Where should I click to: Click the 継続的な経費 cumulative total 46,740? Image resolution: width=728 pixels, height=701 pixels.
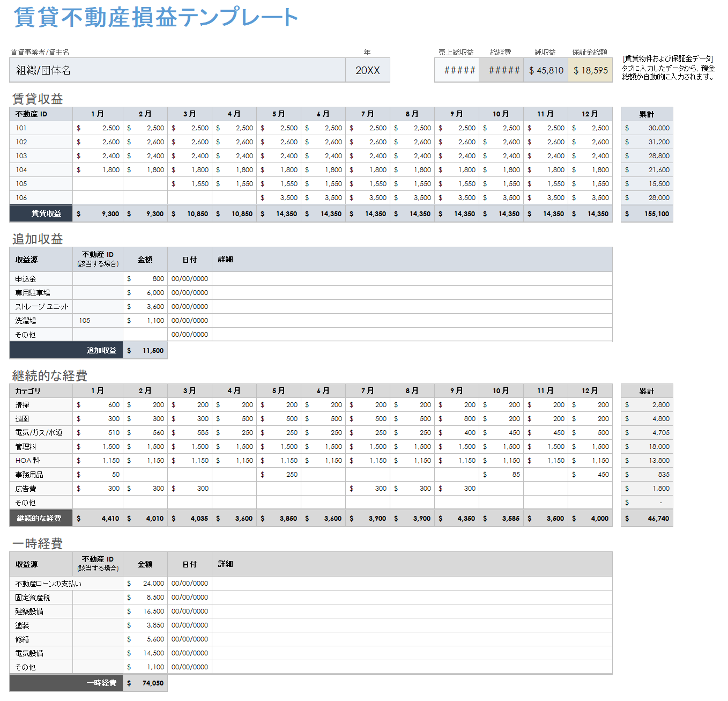647,519
